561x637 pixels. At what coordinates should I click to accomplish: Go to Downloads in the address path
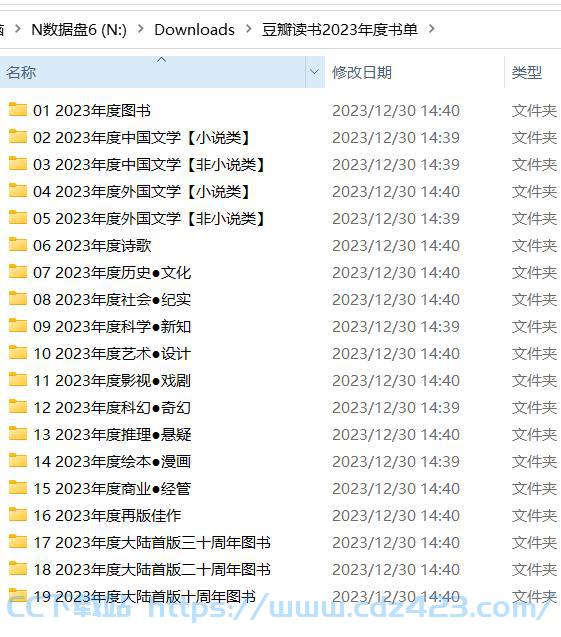pos(194,30)
